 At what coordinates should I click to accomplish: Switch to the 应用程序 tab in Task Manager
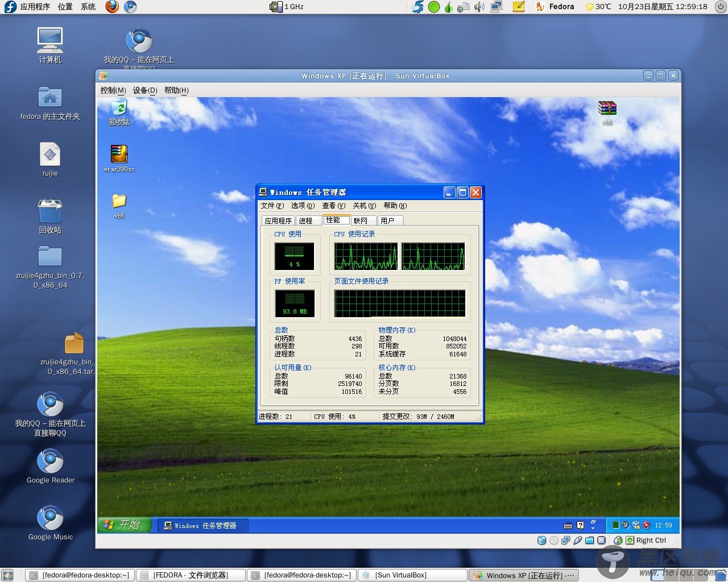(278, 221)
